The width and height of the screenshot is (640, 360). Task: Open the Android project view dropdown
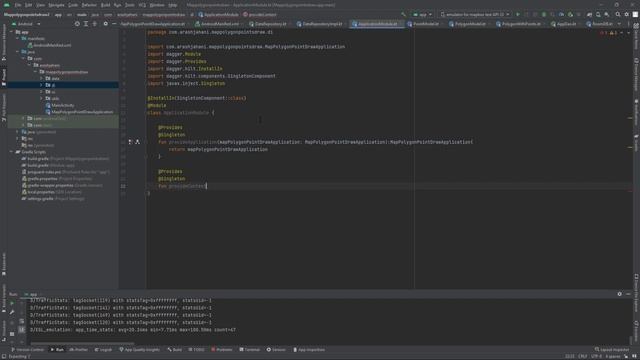(x=27, y=24)
